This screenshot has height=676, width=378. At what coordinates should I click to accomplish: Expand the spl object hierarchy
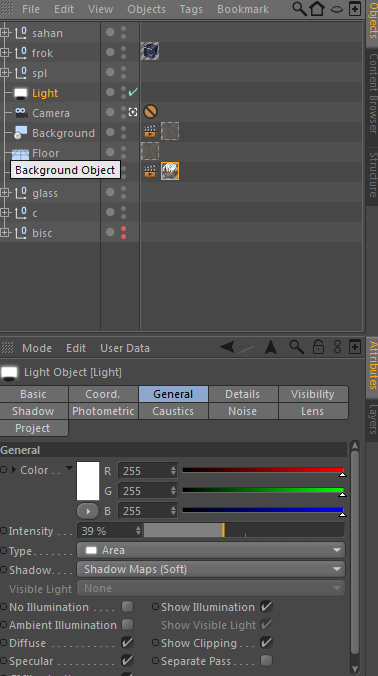click(5, 72)
